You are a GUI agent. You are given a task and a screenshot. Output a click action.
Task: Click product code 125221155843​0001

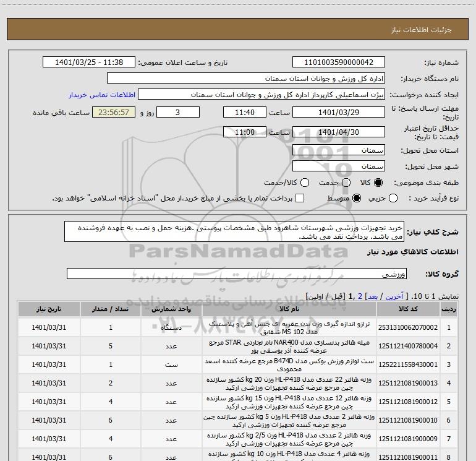(408, 364)
